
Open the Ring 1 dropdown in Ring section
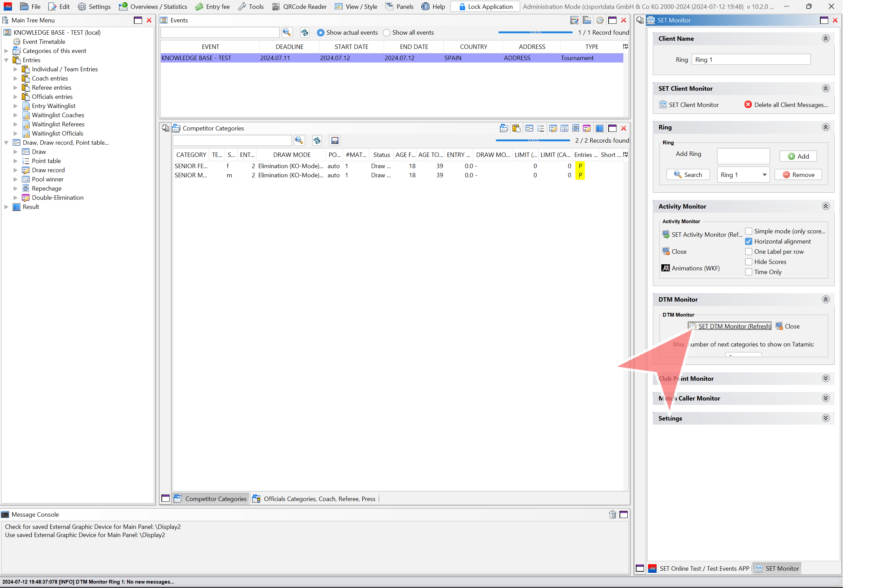(x=743, y=175)
